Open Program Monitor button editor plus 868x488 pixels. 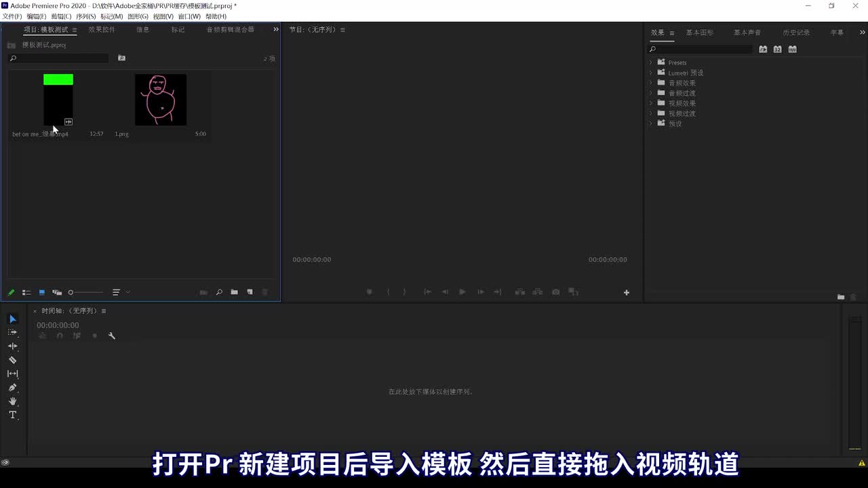click(627, 293)
